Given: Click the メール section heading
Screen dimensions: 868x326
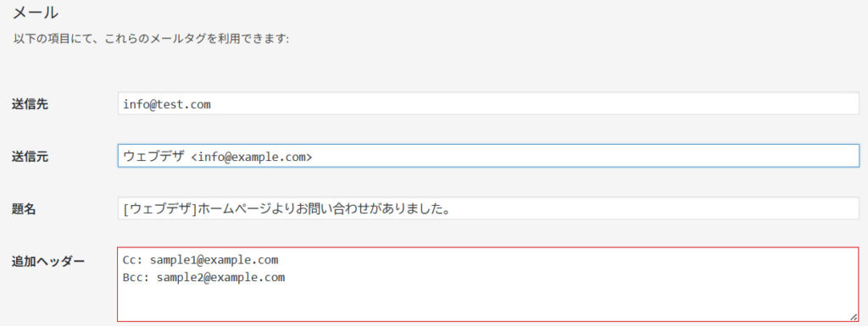Looking at the screenshot, I should tap(36, 12).
